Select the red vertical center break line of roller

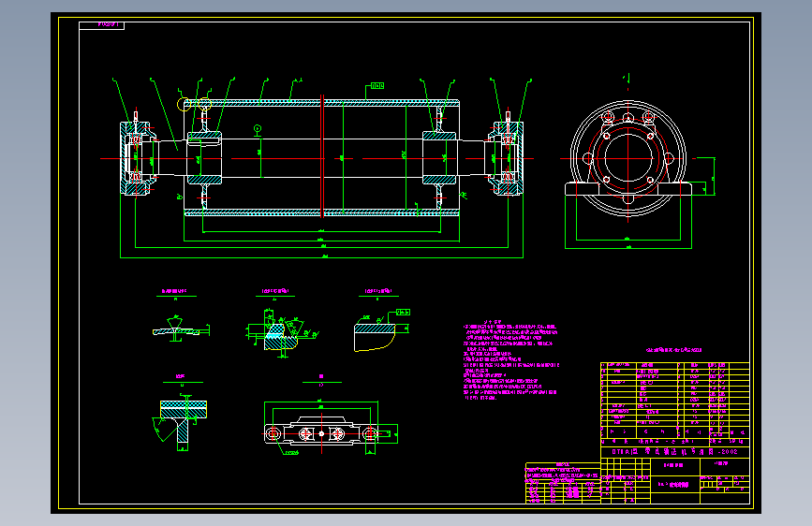pos(322,156)
